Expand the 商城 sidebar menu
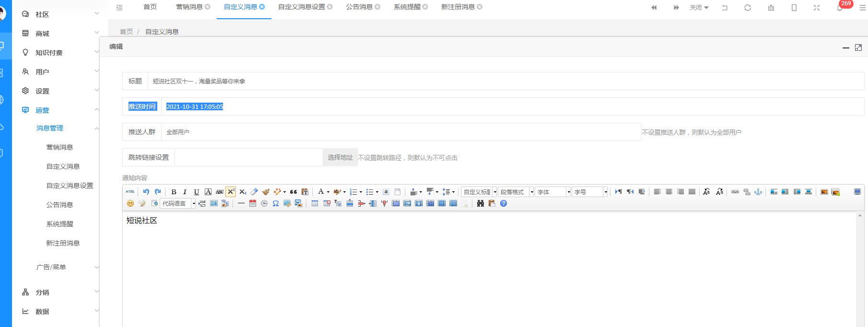Image resolution: width=868 pixels, height=327 pixels. point(60,34)
